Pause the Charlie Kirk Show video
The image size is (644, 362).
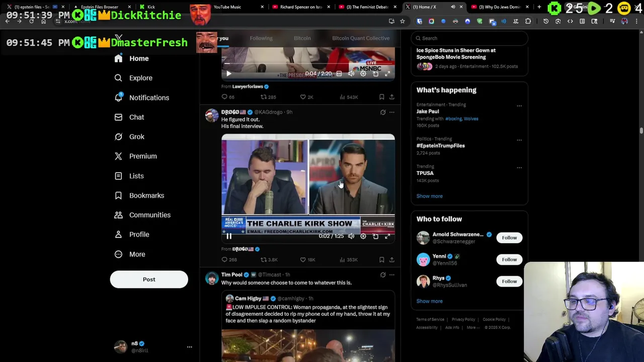pyautogui.click(x=229, y=236)
